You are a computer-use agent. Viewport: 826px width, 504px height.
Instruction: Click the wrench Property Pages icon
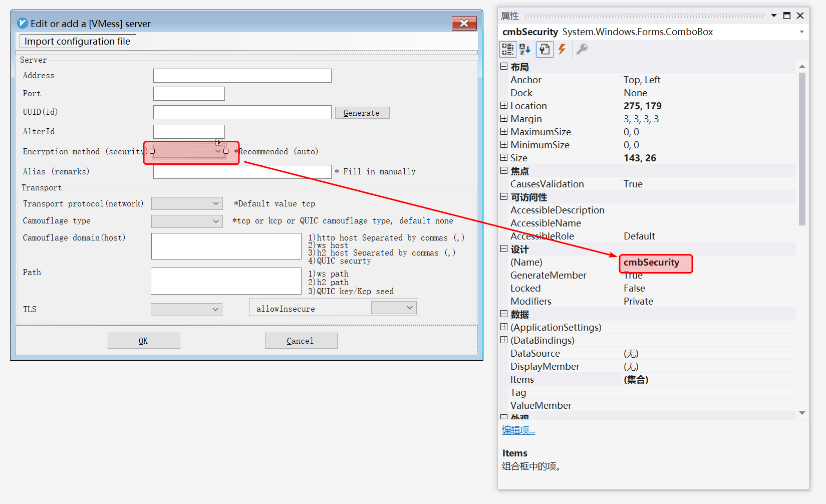[582, 49]
